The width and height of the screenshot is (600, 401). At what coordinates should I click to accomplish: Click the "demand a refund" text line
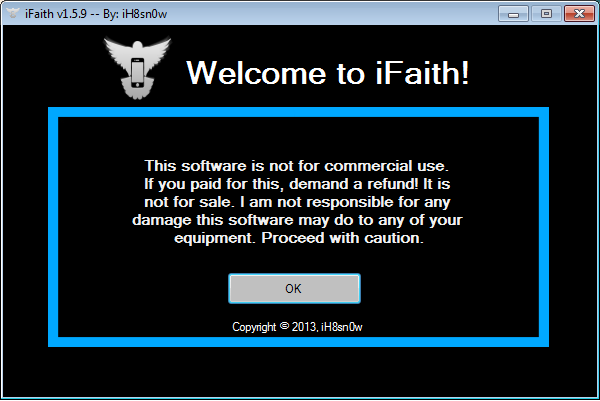click(298, 184)
